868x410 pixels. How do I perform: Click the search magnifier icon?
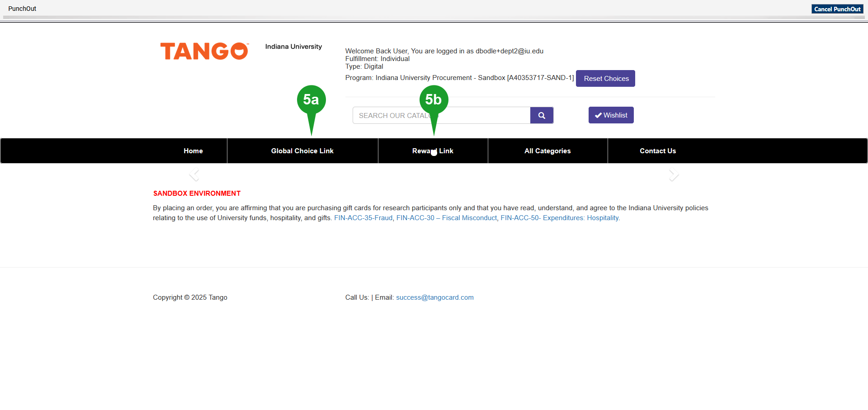541,115
